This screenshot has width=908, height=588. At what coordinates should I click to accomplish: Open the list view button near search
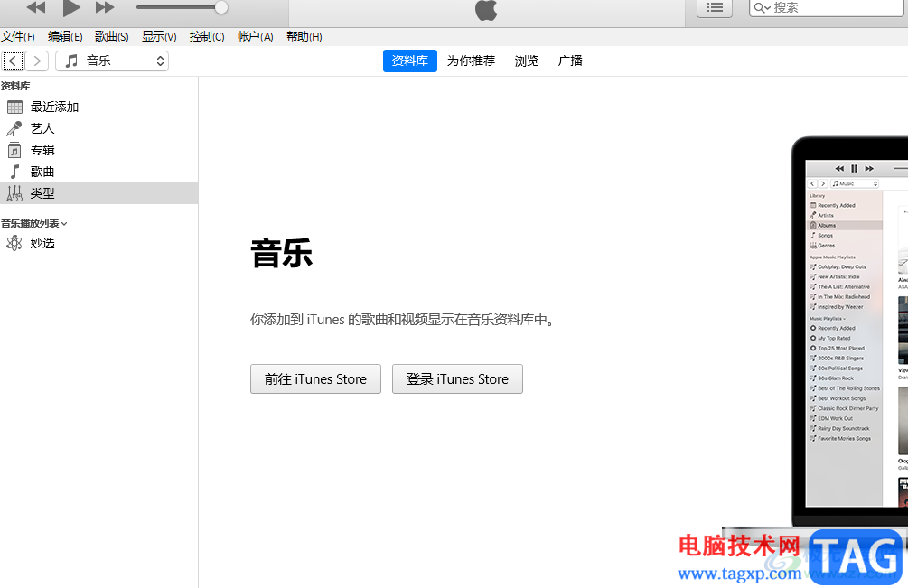(x=715, y=7)
